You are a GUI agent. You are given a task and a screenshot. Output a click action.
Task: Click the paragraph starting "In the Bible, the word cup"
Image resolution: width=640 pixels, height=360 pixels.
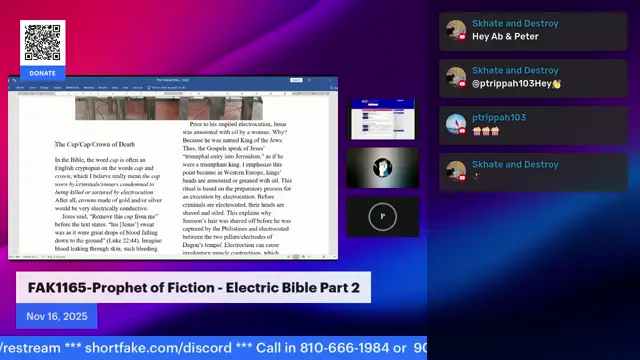pyautogui.click(x=109, y=184)
